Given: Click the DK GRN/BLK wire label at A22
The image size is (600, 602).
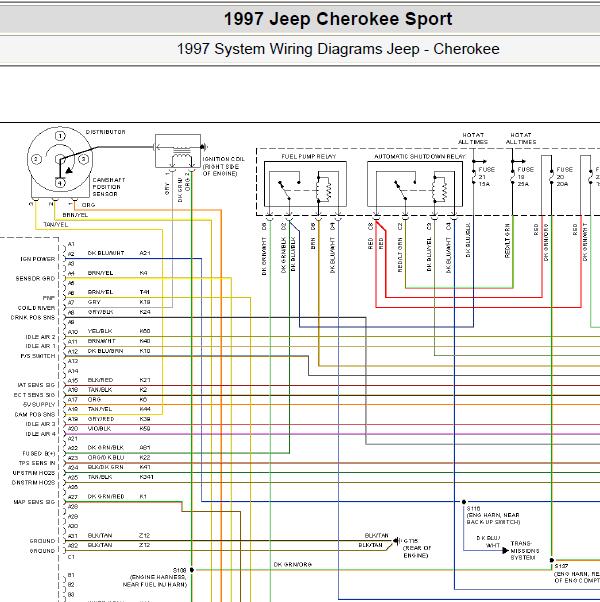Looking at the screenshot, I should (106, 448).
